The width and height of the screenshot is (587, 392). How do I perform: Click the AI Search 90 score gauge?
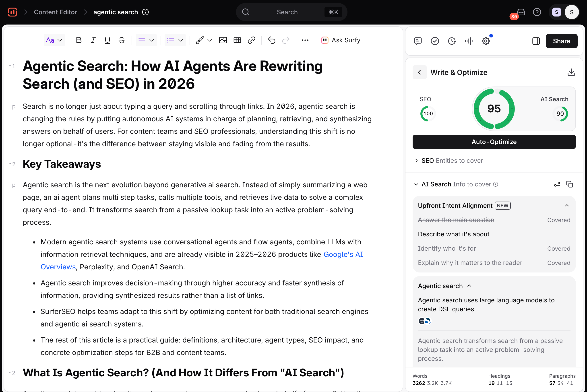point(560,114)
